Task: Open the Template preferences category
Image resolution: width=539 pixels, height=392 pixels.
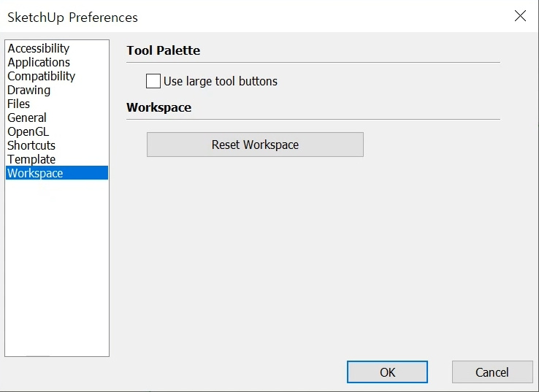Action: [57, 159]
